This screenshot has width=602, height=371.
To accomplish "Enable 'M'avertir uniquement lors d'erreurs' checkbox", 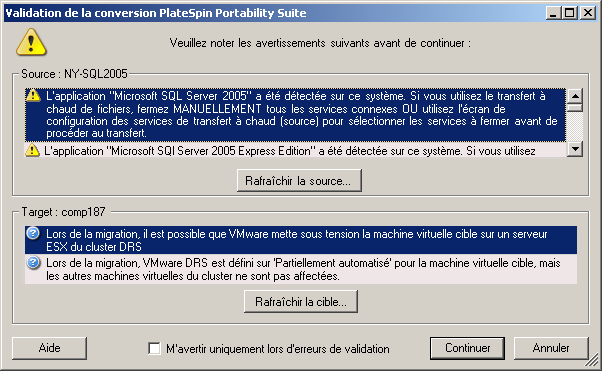I will pyautogui.click(x=154, y=349).
